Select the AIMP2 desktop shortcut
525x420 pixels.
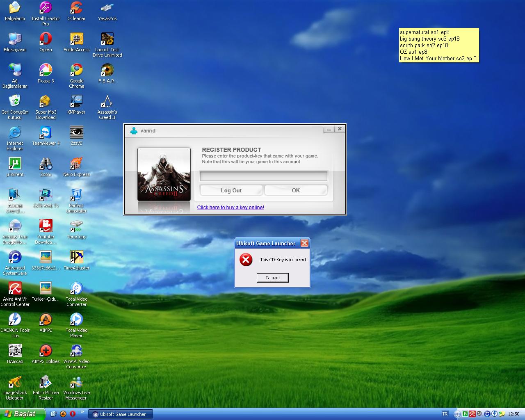coord(46,323)
